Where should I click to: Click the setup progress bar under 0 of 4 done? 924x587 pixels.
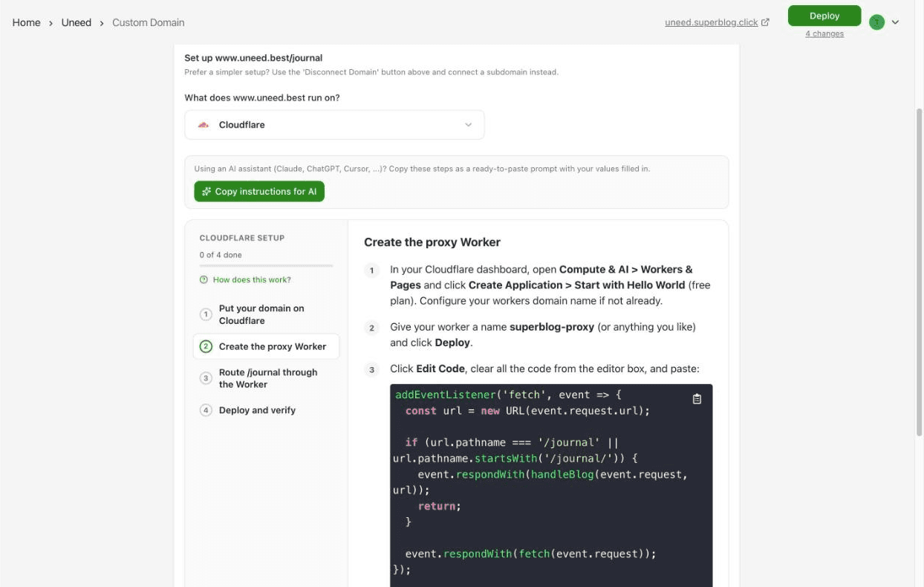pos(267,266)
